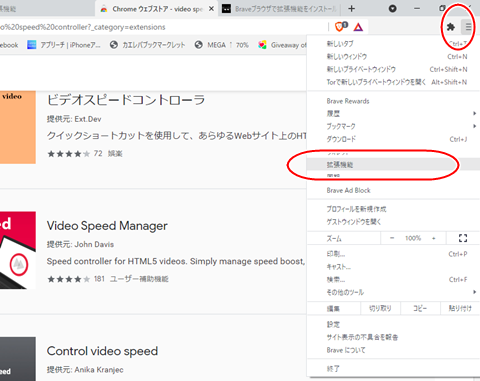The height and width of the screenshot is (381, 480).
Task: Click the ユーザー補助機能 category label
Action: [139, 279]
